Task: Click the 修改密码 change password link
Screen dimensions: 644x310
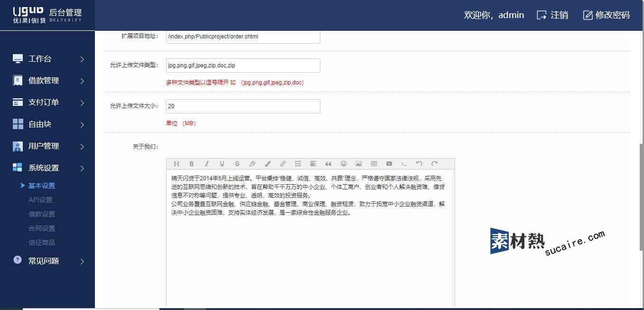Action: tap(607, 15)
